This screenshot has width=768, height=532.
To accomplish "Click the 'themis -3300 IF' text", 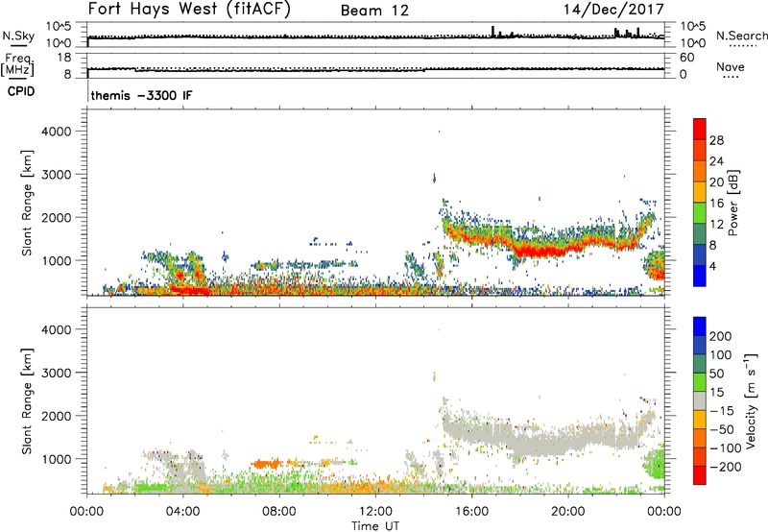I will pyautogui.click(x=141, y=95).
